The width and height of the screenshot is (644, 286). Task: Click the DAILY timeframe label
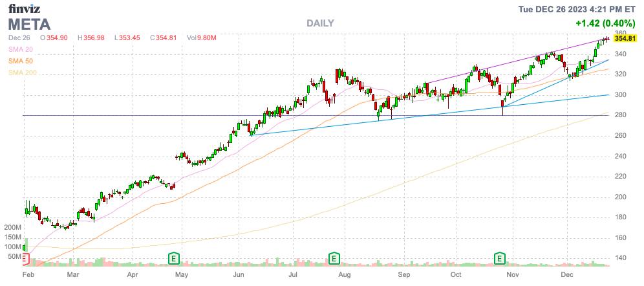click(x=320, y=23)
